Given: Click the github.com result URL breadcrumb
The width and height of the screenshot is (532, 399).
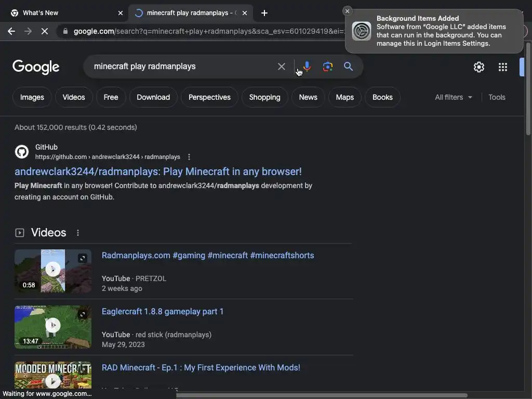Looking at the screenshot, I should 108,157.
